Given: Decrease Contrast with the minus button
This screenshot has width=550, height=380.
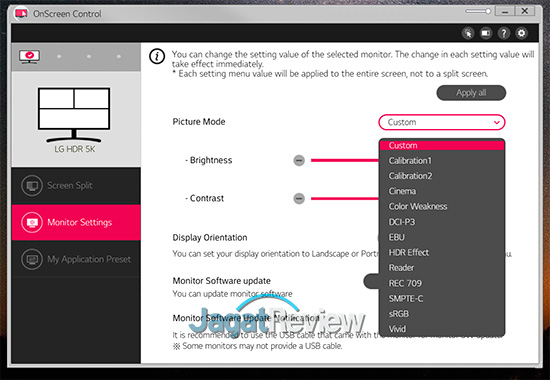Looking at the screenshot, I should 299,199.
